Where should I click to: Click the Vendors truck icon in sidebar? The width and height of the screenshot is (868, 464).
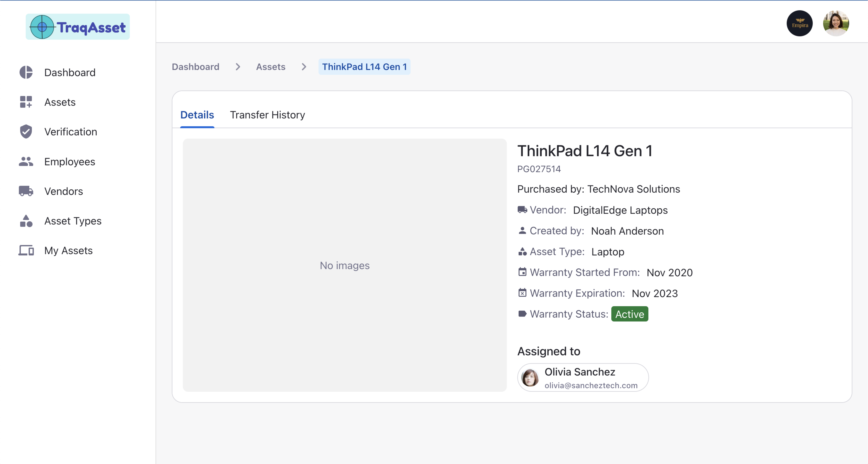pyautogui.click(x=26, y=191)
